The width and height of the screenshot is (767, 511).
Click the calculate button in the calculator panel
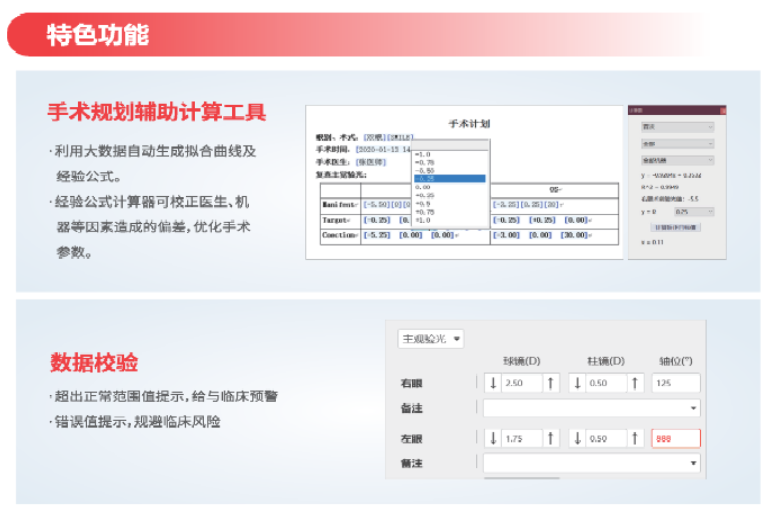point(677,228)
